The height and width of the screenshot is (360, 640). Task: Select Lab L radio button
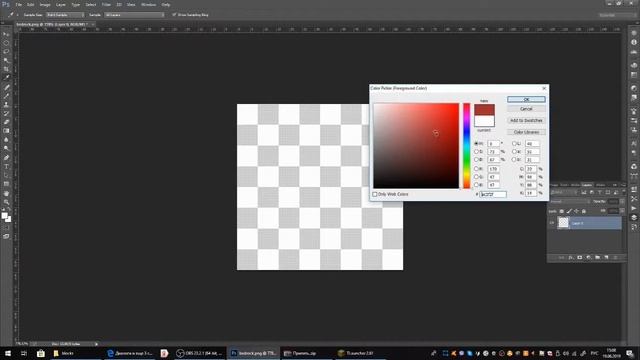514,144
